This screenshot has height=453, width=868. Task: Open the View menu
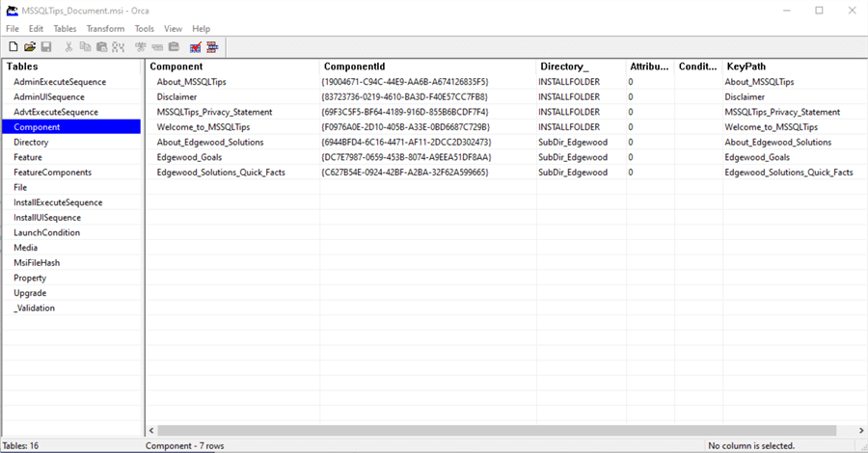click(173, 29)
